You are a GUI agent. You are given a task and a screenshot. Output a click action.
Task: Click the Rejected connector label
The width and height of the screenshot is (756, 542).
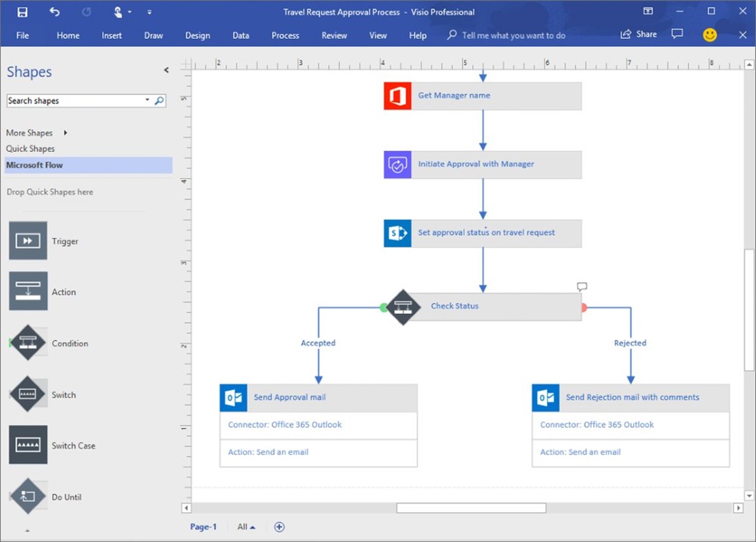[x=630, y=343]
